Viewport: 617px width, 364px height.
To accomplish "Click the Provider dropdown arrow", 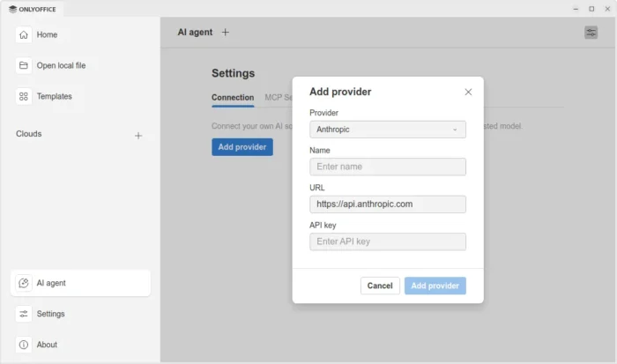I will click(455, 130).
